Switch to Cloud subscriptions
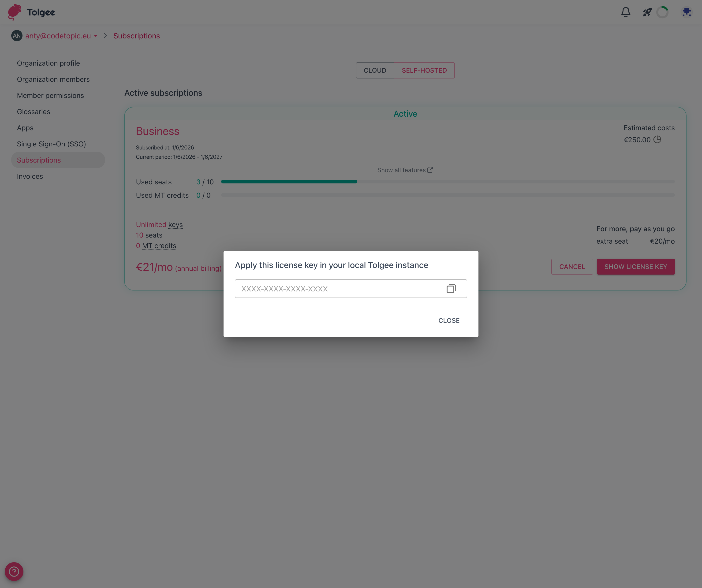702x588 pixels. coord(375,71)
